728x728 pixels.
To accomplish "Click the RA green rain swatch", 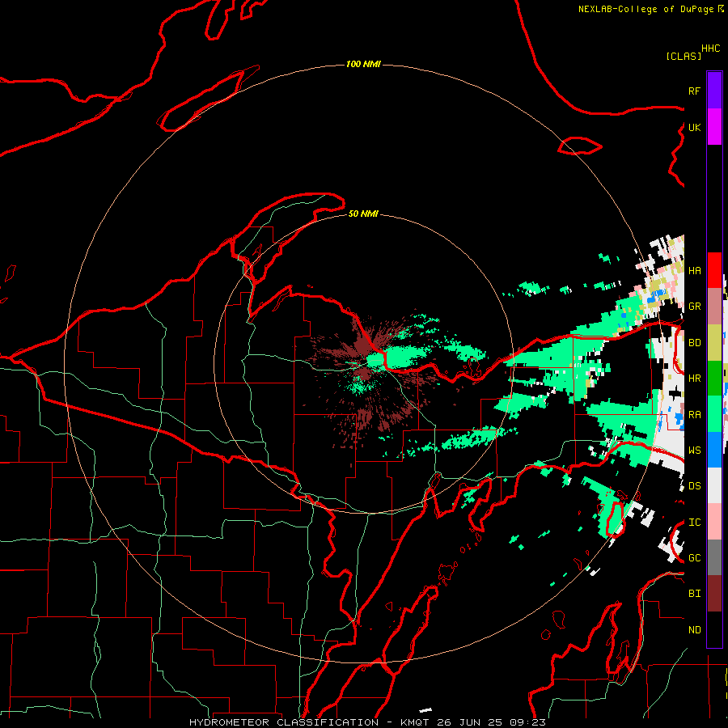I will click(714, 414).
